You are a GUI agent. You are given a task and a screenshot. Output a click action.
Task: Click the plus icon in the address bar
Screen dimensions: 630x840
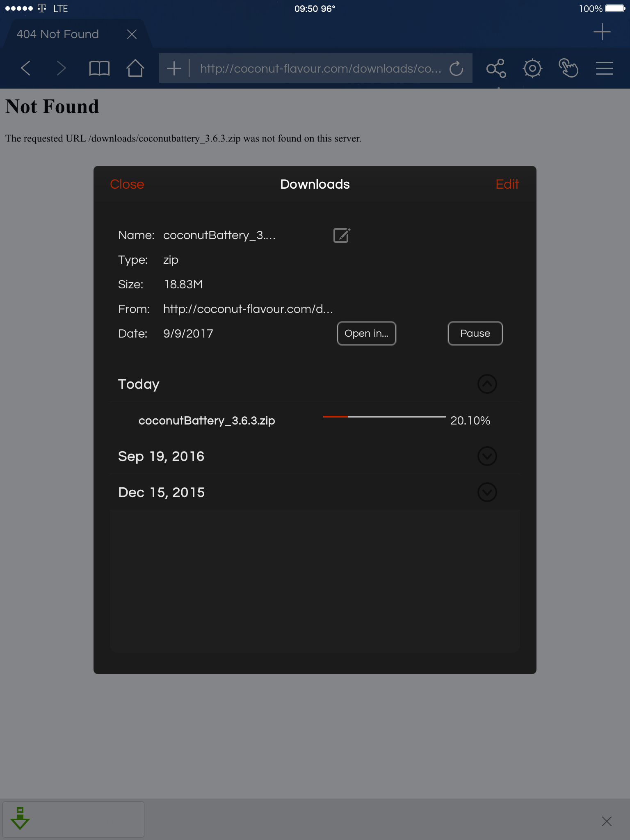click(x=174, y=68)
